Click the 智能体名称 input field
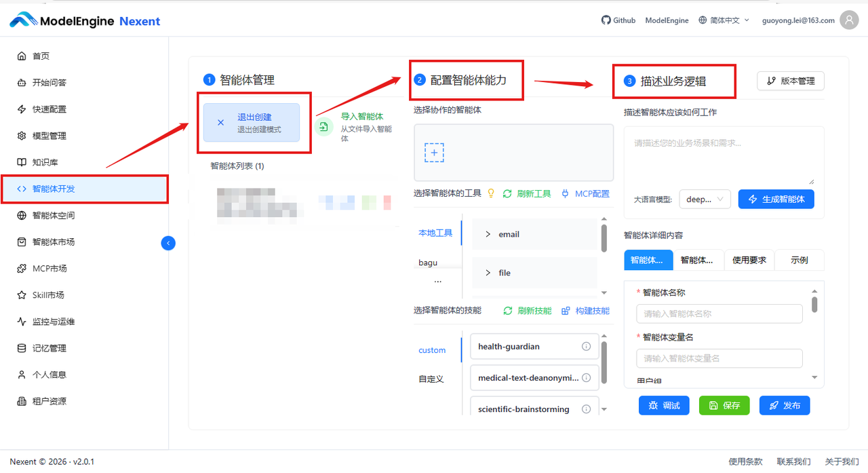Viewport: 868px width, 473px height. point(719,313)
